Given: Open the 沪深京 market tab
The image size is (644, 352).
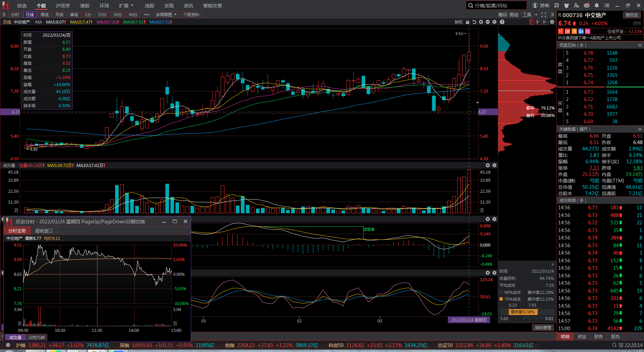Looking at the screenshot, I should click(x=63, y=6).
